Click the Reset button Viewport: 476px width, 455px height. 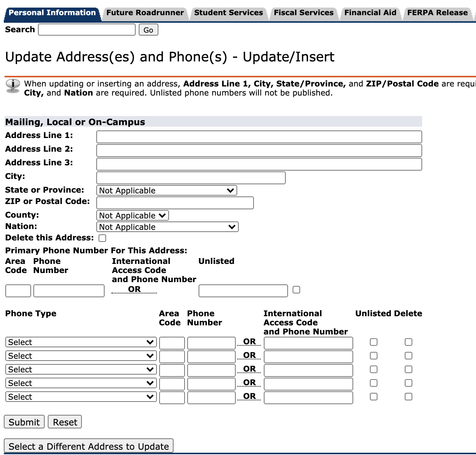click(x=64, y=422)
